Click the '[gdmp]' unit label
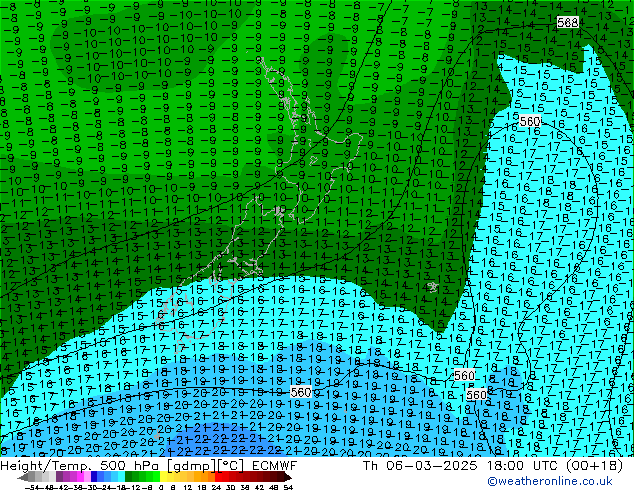Screen dimensions: 634x490 pos(193,466)
